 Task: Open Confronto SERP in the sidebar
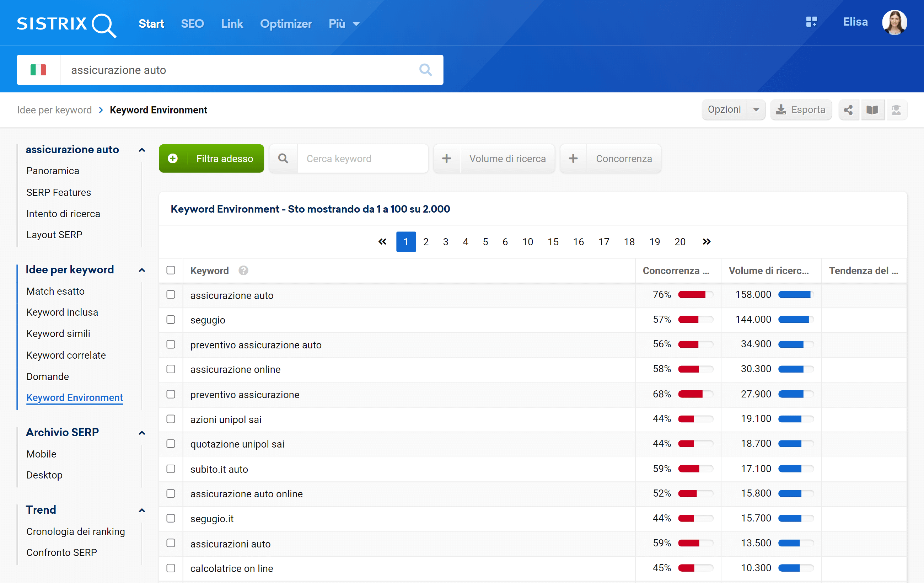[61, 553]
